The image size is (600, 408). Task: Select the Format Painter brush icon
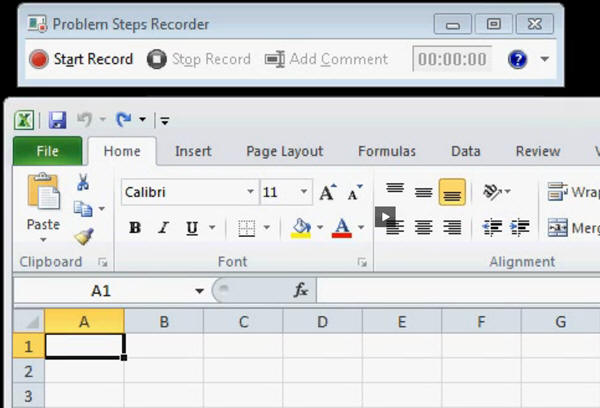click(83, 236)
